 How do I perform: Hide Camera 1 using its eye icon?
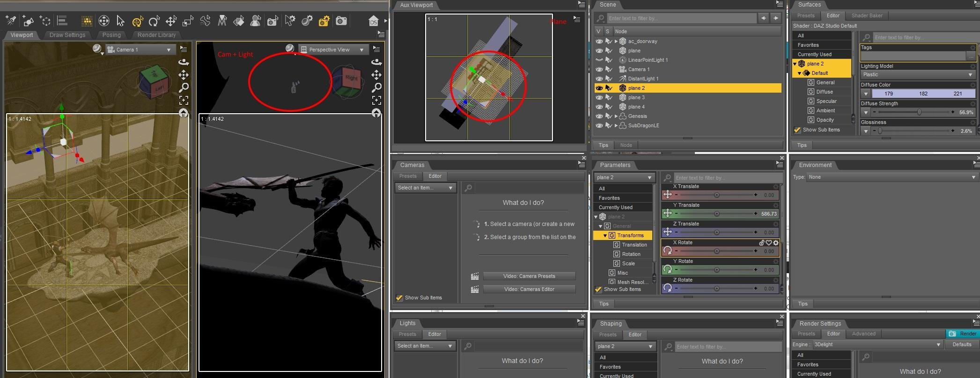click(x=599, y=69)
